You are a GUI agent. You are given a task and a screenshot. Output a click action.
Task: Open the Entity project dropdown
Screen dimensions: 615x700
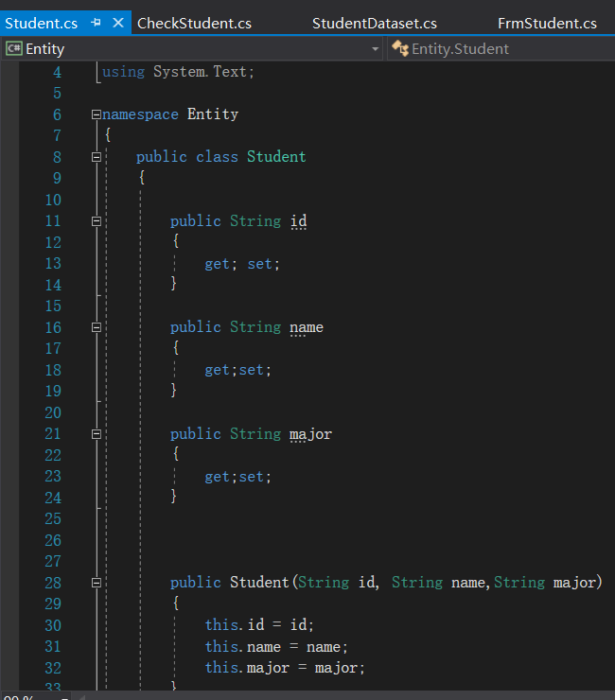(376, 49)
